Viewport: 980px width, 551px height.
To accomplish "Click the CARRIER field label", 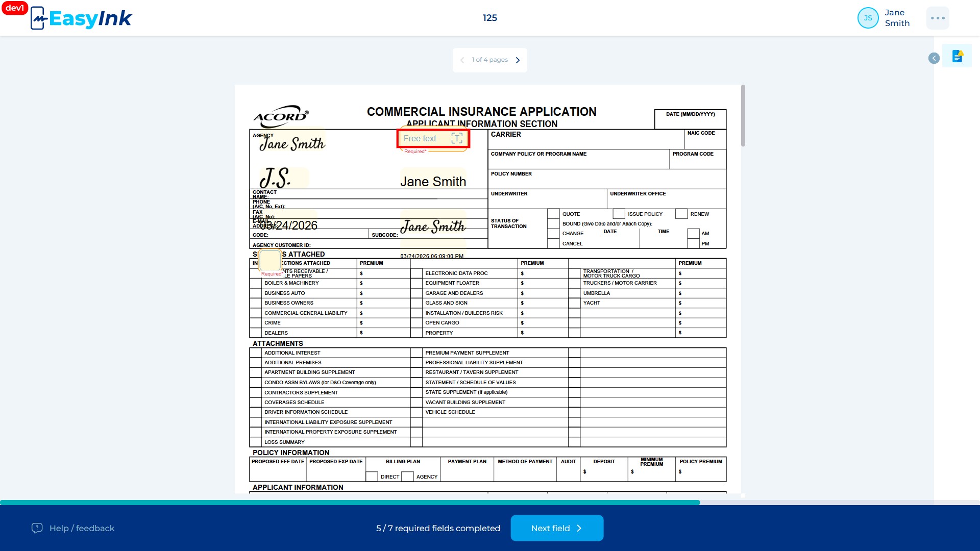I will pyautogui.click(x=506, y=134).
